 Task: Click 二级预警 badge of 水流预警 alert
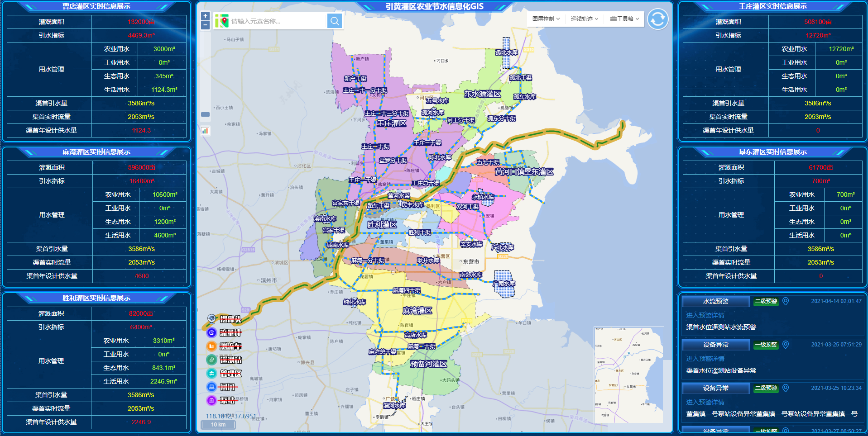click(x=766, y=301)
